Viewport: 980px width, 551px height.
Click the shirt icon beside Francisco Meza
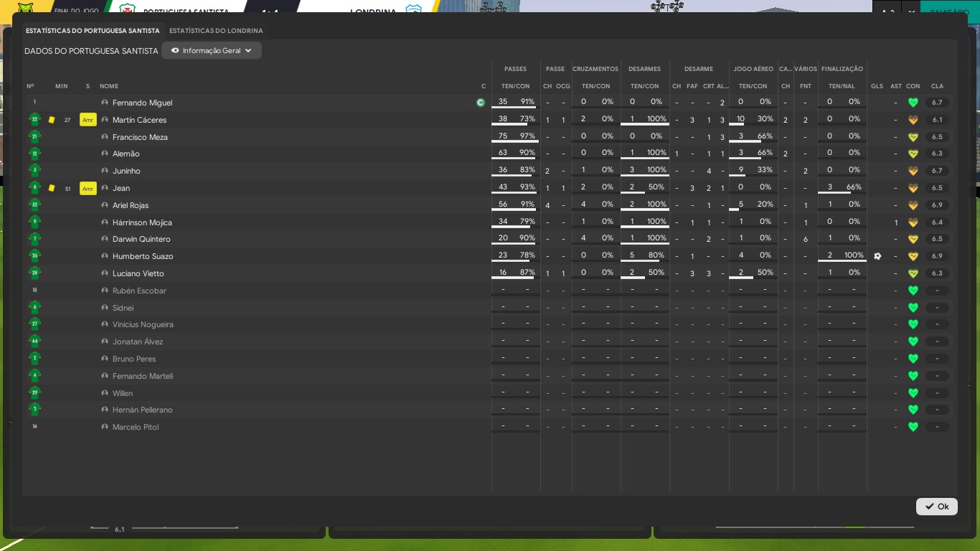pos(34,137)
